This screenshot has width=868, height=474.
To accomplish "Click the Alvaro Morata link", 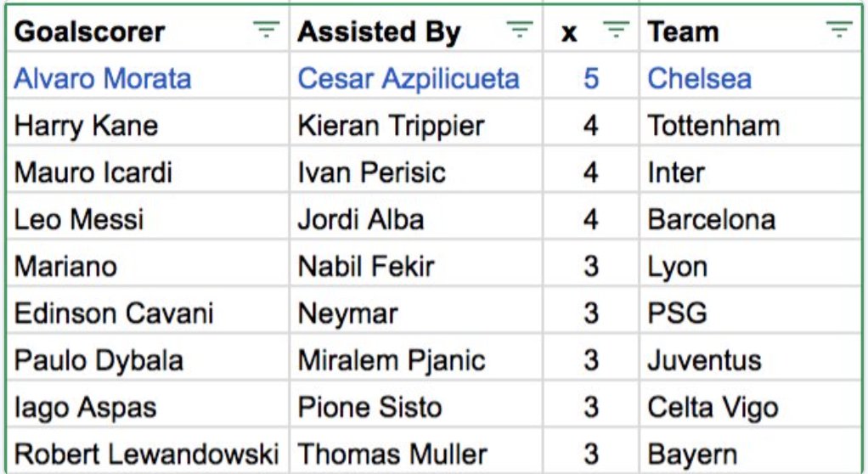I will (103, 78).
